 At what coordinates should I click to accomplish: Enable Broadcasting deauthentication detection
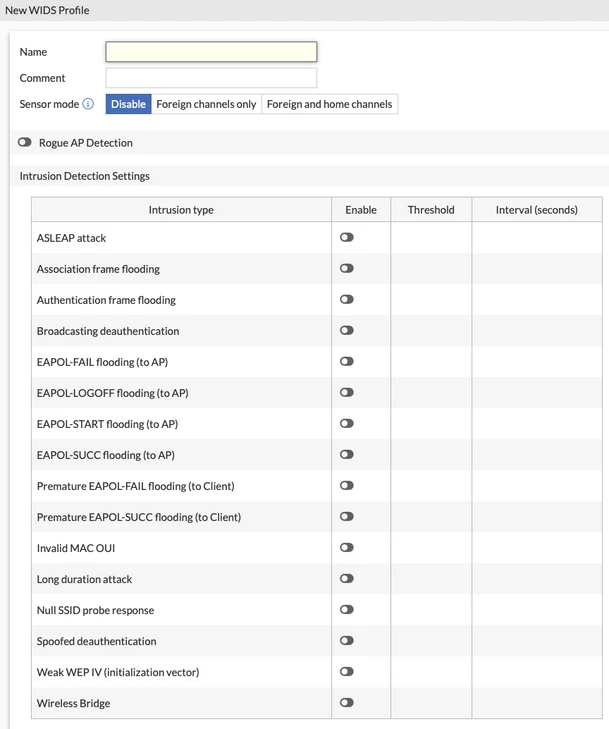click(x=347, y=331)
